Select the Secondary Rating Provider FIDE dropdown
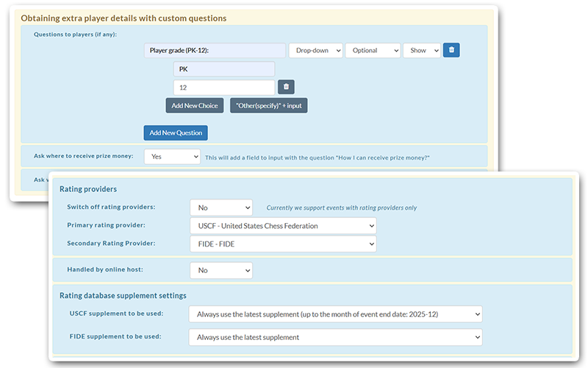The height and width of the screenshot is (368, 588). click(283, 244)
